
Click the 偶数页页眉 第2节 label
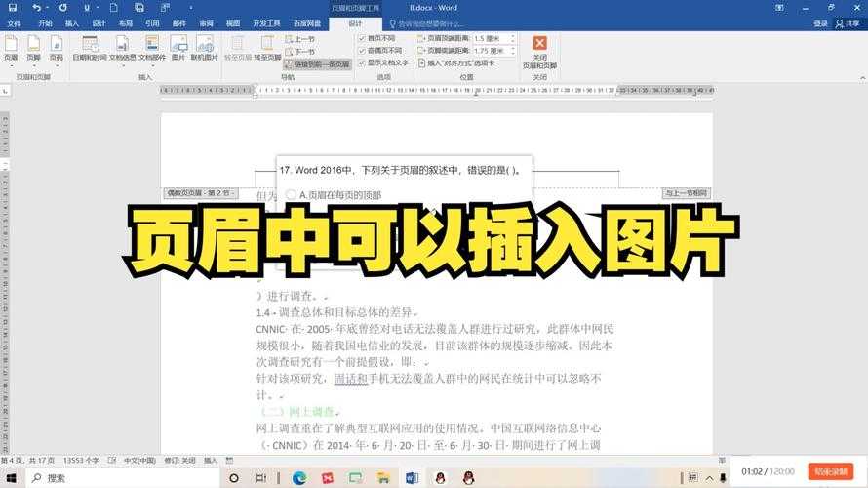click(x=201, y=193)
